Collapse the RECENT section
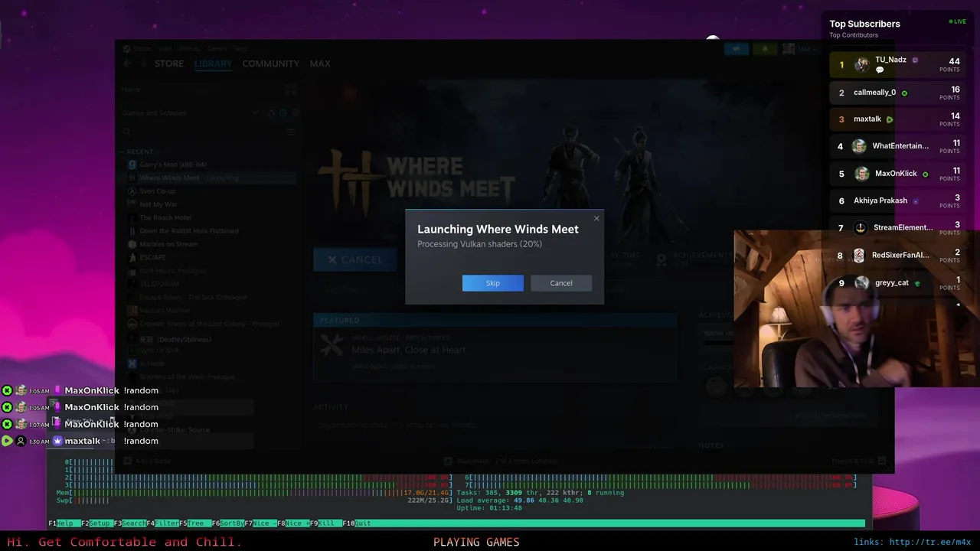This screenshot has height=551, width=980. (x=137, y=152)
